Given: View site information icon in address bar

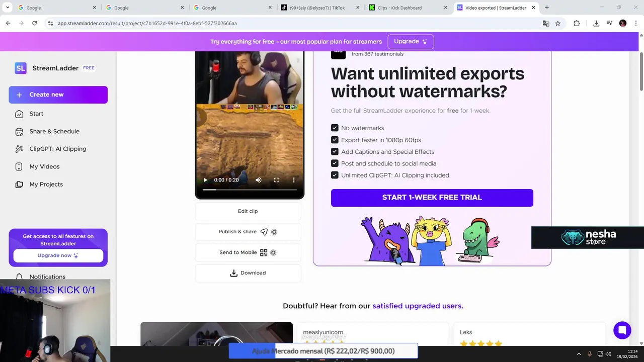Looking at the screenshot, I should 50,23.
